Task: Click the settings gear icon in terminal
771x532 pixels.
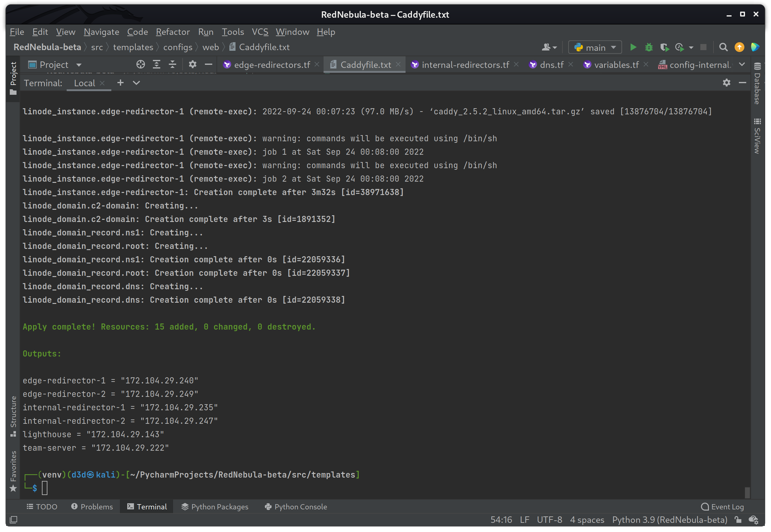Action: pos(726,83)
